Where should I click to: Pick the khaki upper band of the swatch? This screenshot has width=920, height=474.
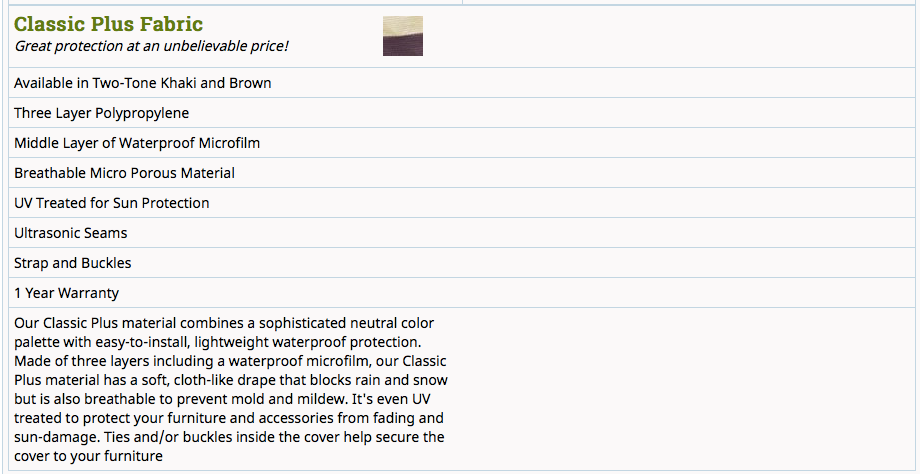pyautogui.click(x=402, y=25)
